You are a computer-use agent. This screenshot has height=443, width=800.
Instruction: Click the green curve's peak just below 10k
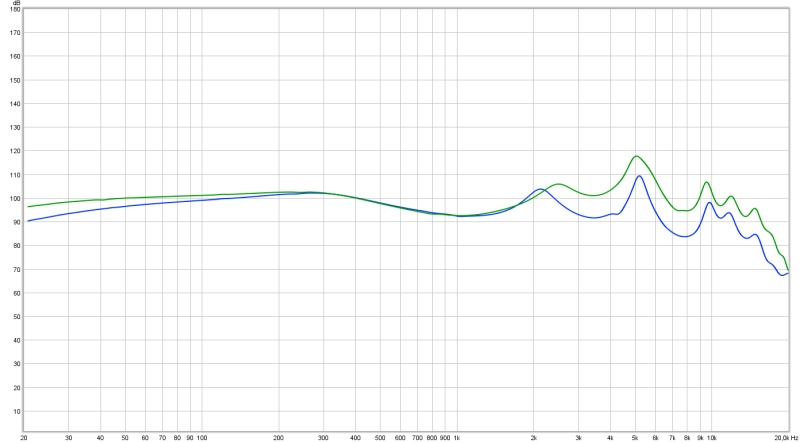coord(707,182)
